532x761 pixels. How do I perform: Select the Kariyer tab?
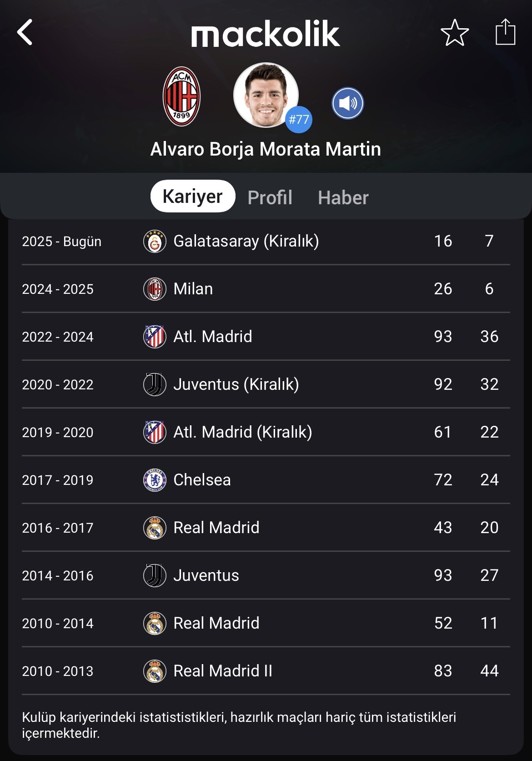(x=193, y=196)
